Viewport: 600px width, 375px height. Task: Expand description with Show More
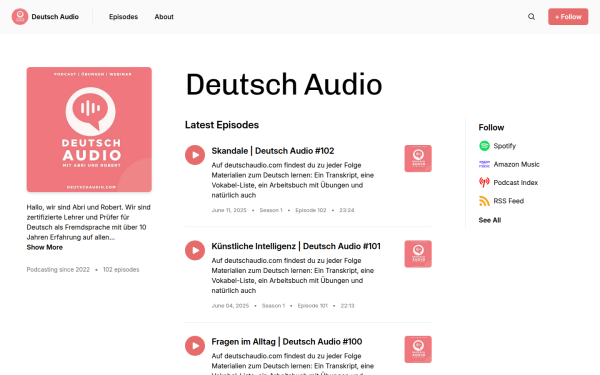[x=45, y=247]
